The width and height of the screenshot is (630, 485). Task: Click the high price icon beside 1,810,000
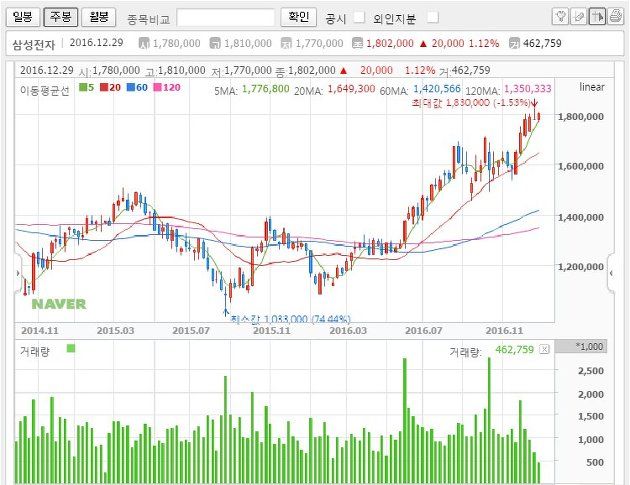pos(215,43)
